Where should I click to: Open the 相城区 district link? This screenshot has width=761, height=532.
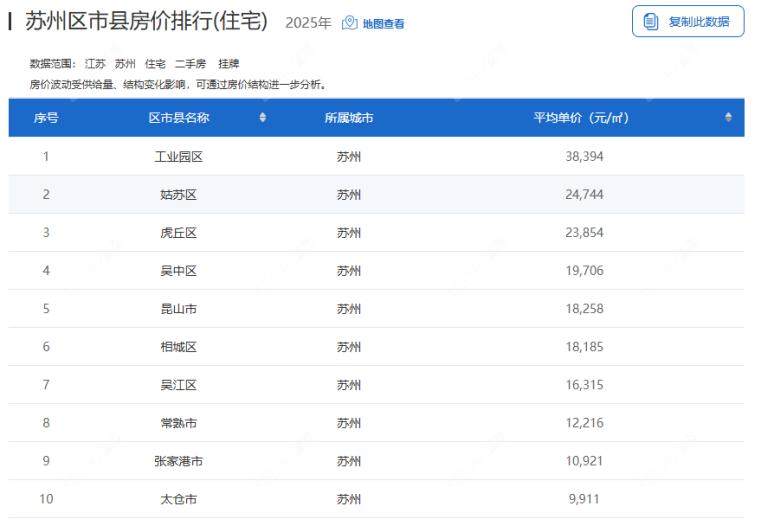pyautogui.click(x=179, y=347)
